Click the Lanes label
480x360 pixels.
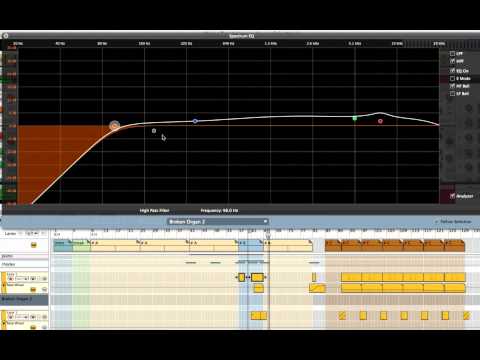pos(10,234)
